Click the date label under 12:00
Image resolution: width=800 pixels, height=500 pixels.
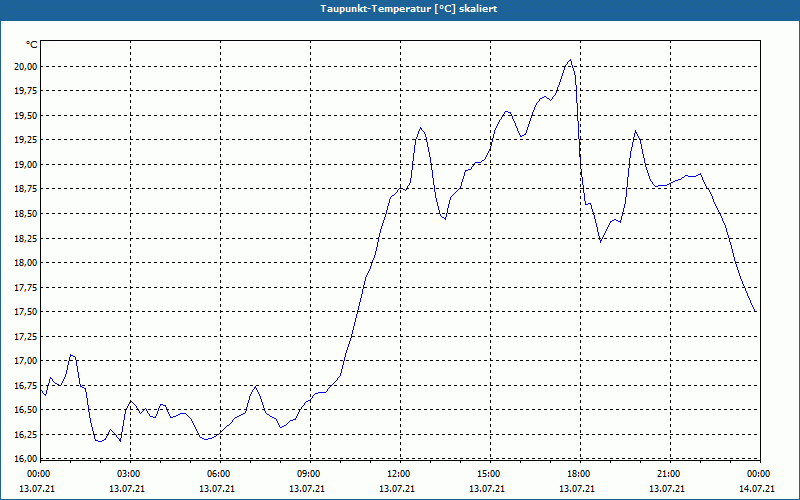pyautogui.click(x=396, y=489)
